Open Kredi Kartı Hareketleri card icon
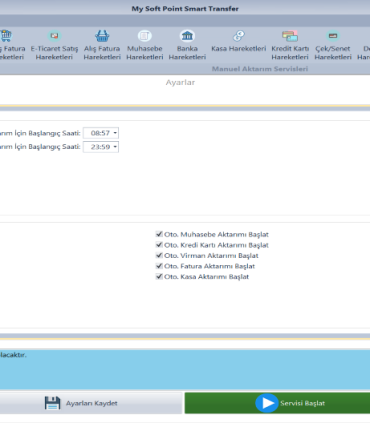Image resolution: width=370 pixels, height=423 pixels. 290,36
